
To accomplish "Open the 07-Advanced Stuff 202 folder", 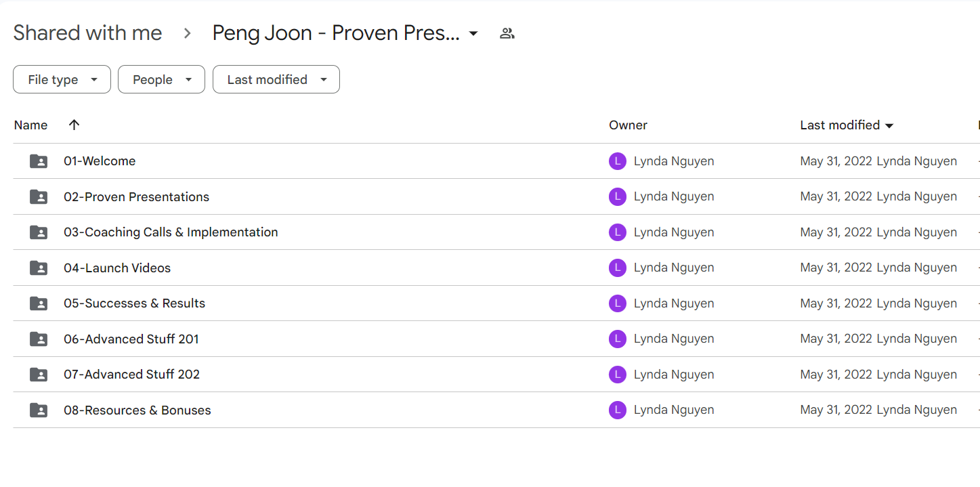I will [131, 375].
